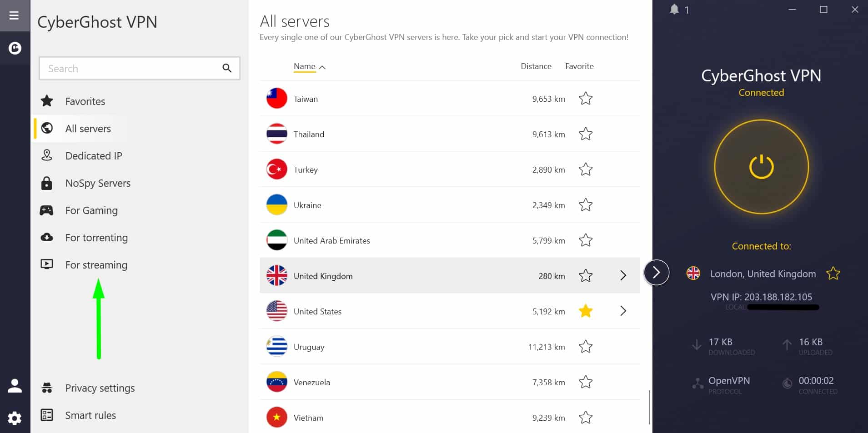The width and height of the screenshot is (868, 433).
Task: Toggle favorite star for London, United Kingdom
Action: coord(833,273)
